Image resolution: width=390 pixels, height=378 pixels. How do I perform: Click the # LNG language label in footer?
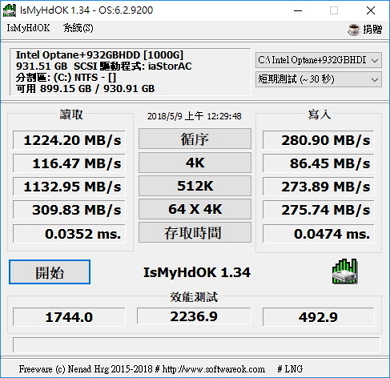click(x=290, y=369)
